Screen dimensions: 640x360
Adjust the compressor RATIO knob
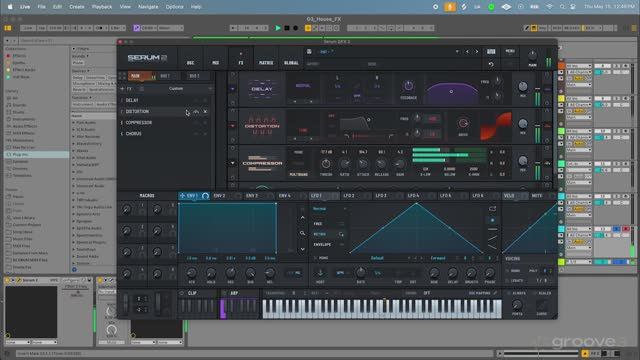coord(344,164)
